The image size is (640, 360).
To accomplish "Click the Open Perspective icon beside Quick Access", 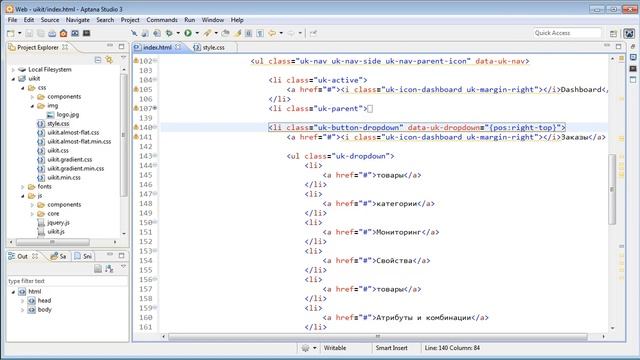I will 613,33.
